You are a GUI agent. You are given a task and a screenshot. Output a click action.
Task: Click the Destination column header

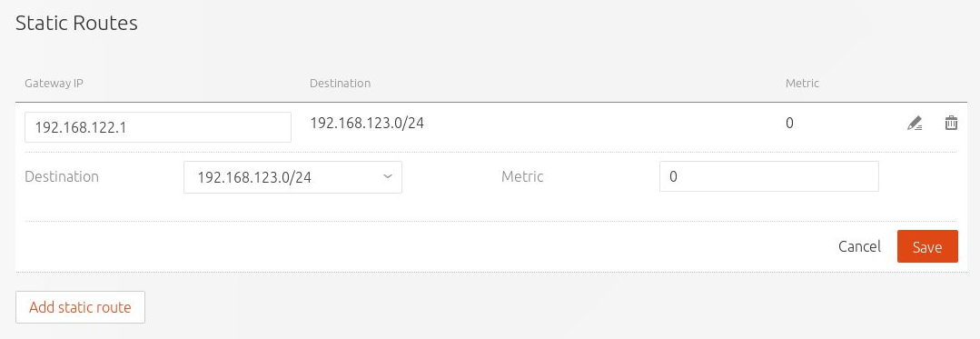340,84
